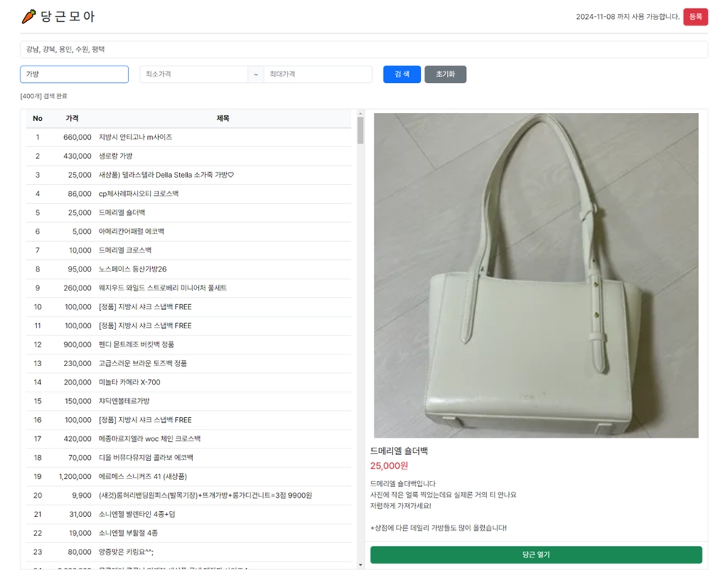Click the scroll up arrow of list
This screenshot has width=728, height=570.
[x=360, y=114]
